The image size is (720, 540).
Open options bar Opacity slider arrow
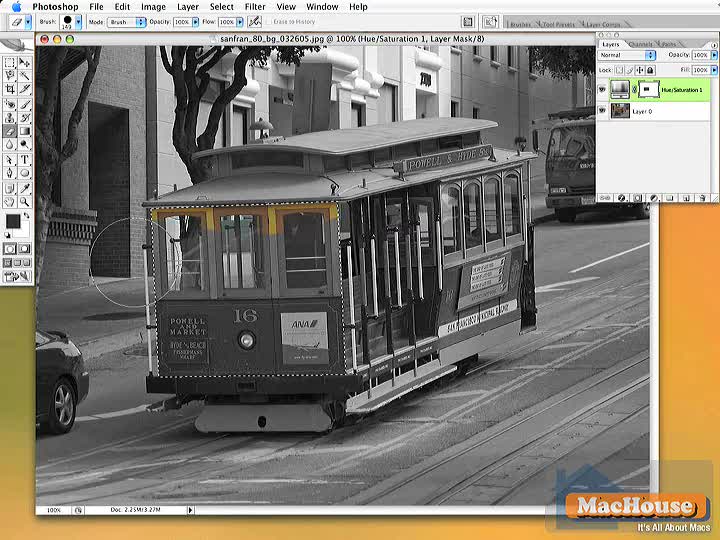coord(195,22)
